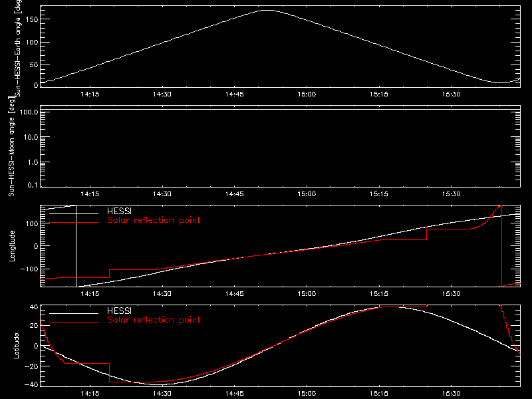Select 14:30 label under Latitude plot
The width and height of the screenshot is (532, 399).
point(162,394)
